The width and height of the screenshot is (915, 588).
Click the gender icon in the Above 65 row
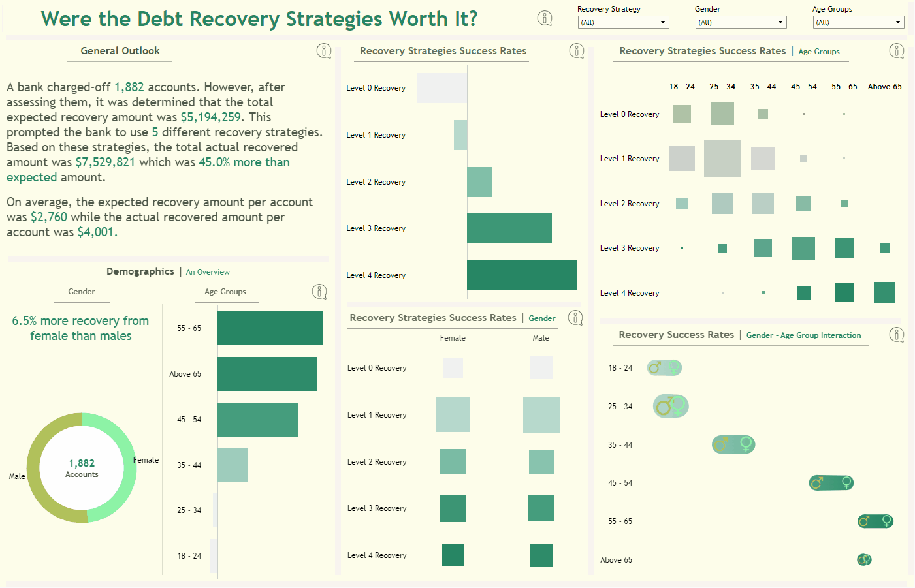tap(863, 559)
